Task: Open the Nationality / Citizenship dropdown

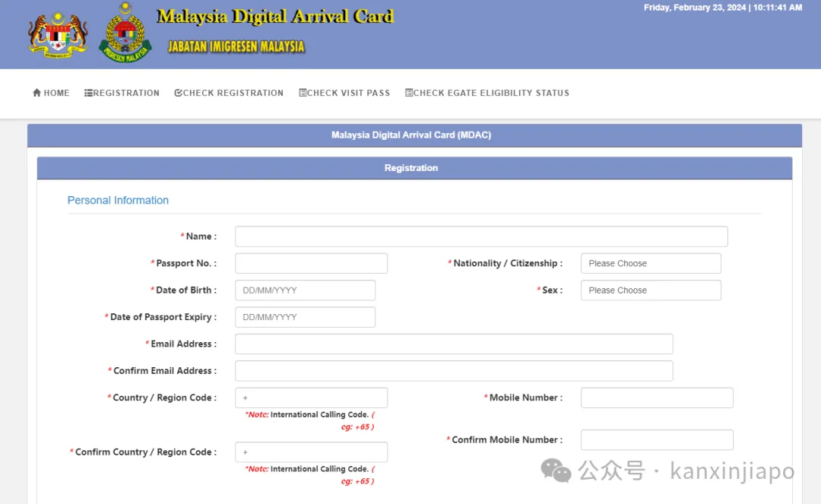Action: (651, 263)
